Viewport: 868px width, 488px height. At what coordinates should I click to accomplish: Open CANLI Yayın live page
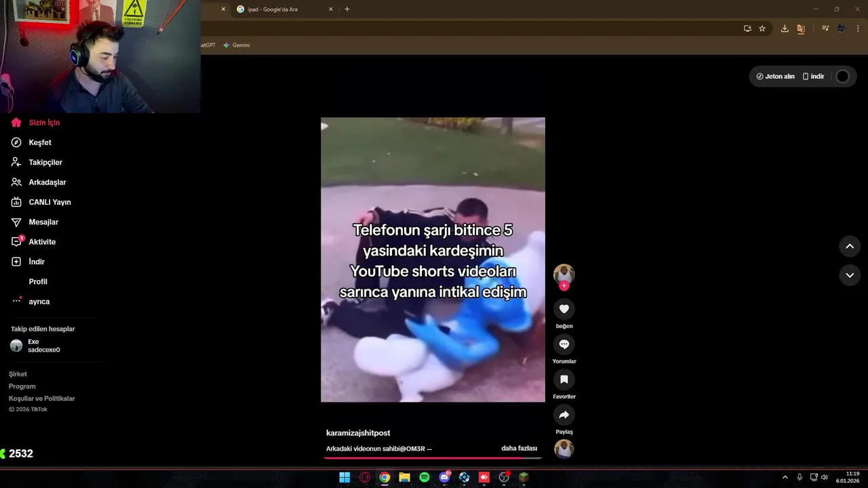tap(50, 202)
